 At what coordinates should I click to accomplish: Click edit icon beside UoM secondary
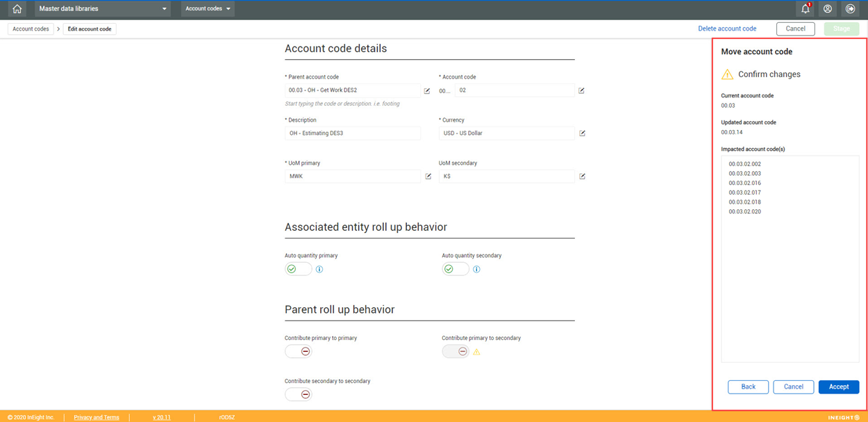582,177
